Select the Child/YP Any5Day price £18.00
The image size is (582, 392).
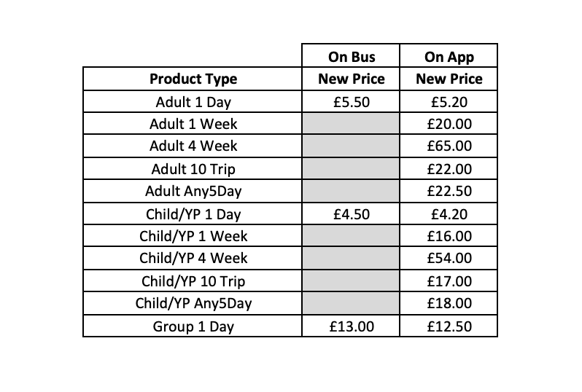pos(449,303)
